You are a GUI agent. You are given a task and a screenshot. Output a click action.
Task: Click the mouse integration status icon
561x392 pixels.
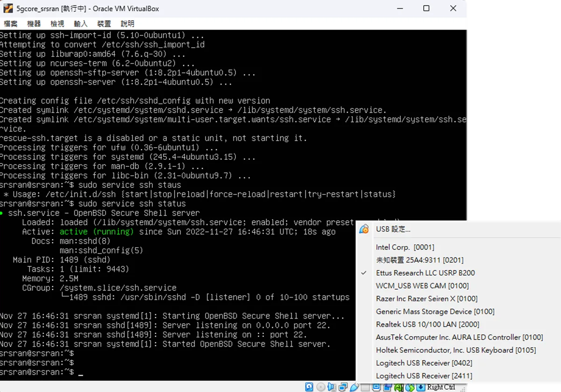[410, 387]
